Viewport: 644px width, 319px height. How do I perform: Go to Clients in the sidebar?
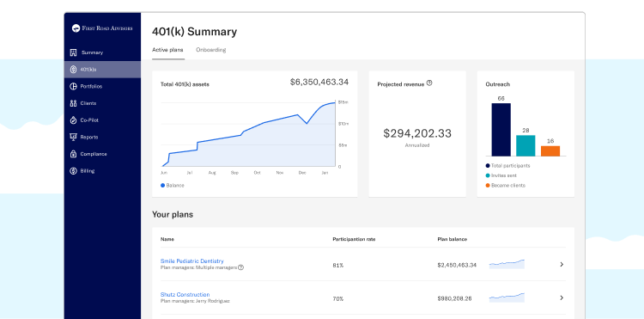point(102,103)
